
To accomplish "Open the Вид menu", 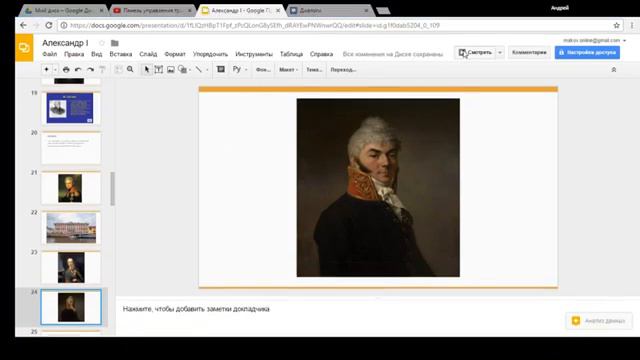I will point(97,54).
